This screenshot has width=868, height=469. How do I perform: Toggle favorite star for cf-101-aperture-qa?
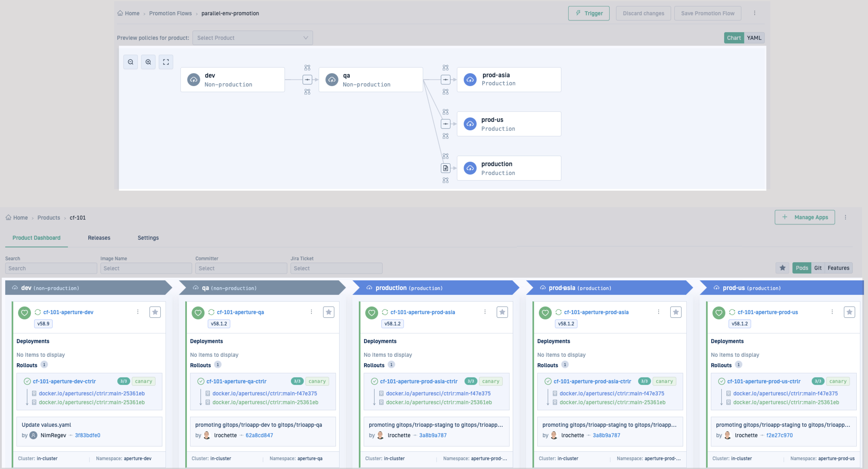coord(329,312)
